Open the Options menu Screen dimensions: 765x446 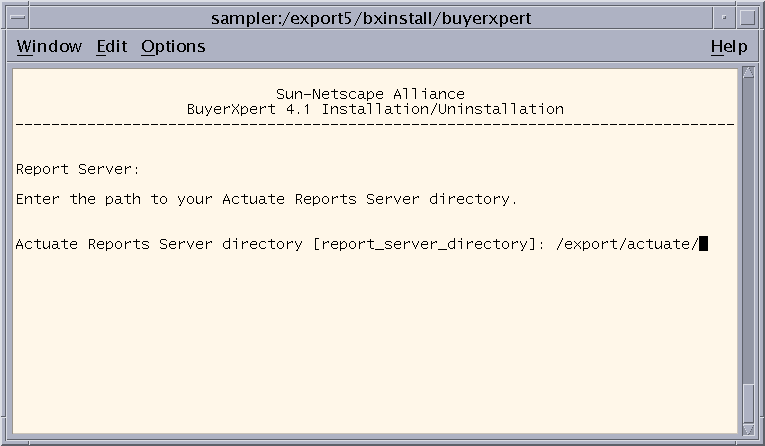point(173,47)
